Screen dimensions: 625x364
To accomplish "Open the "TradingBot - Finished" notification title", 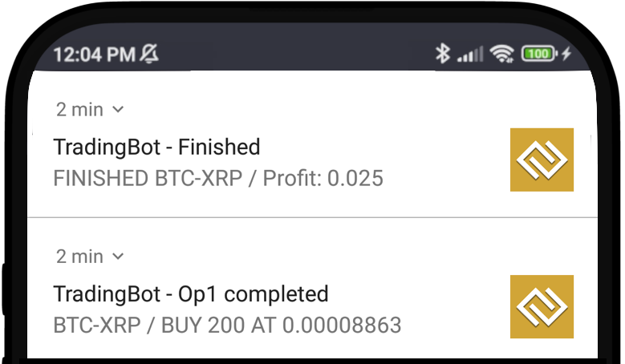I will [156, 148].
